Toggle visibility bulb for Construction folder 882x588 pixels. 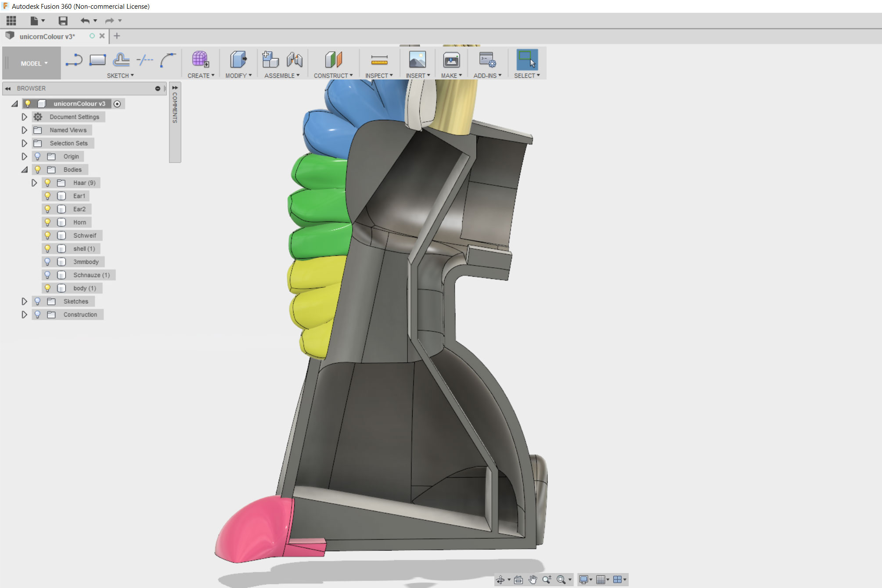tap(38, 314)
